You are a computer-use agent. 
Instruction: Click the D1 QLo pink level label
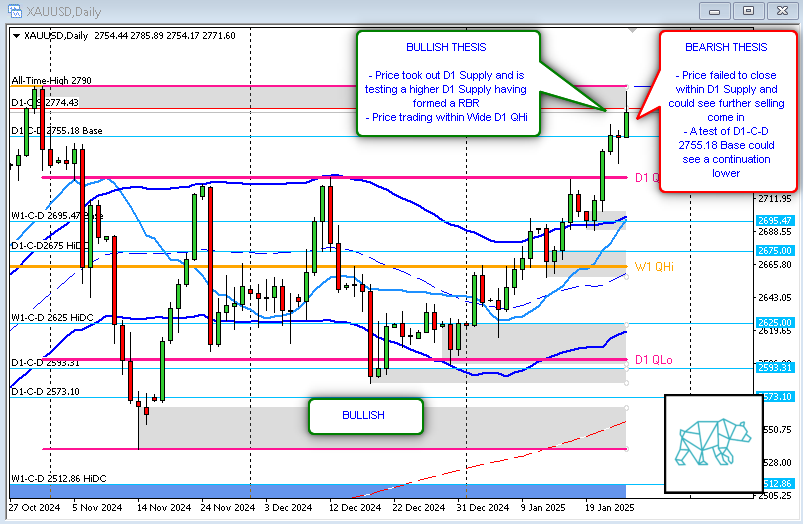click(648, 360)
